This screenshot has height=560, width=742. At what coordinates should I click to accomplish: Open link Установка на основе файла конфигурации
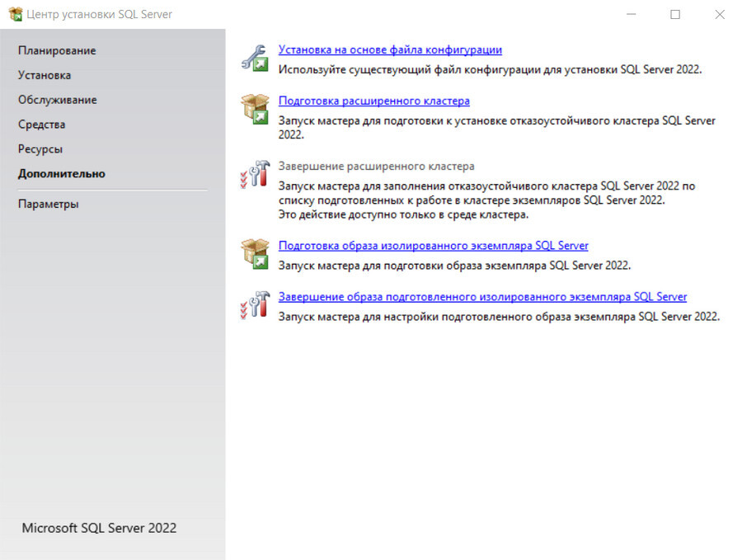[390, 49]
